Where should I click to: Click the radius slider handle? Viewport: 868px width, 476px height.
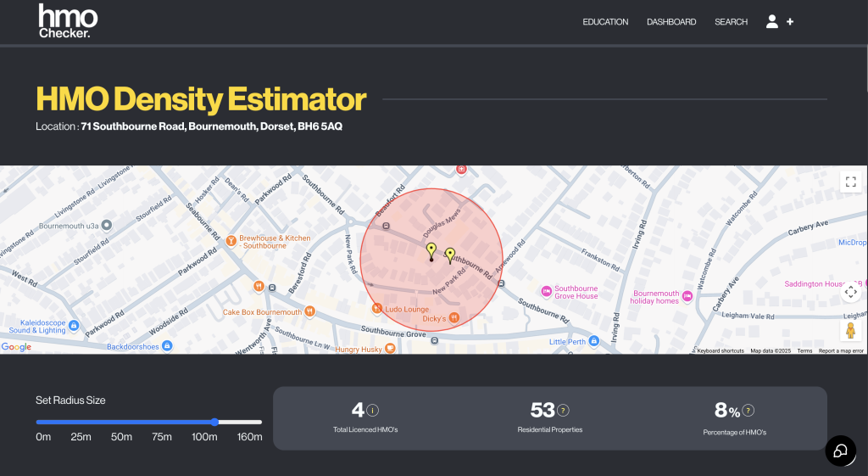(214, 423)
